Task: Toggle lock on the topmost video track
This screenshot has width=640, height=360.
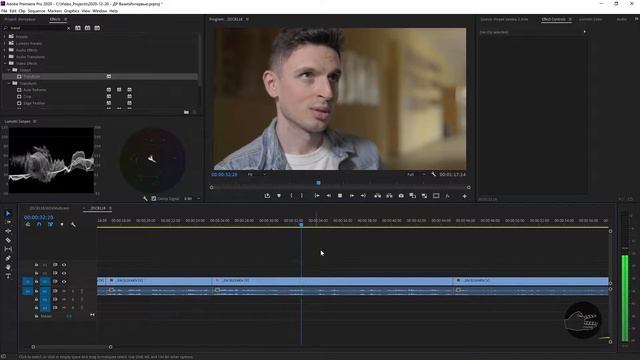Action: (36, 265)
